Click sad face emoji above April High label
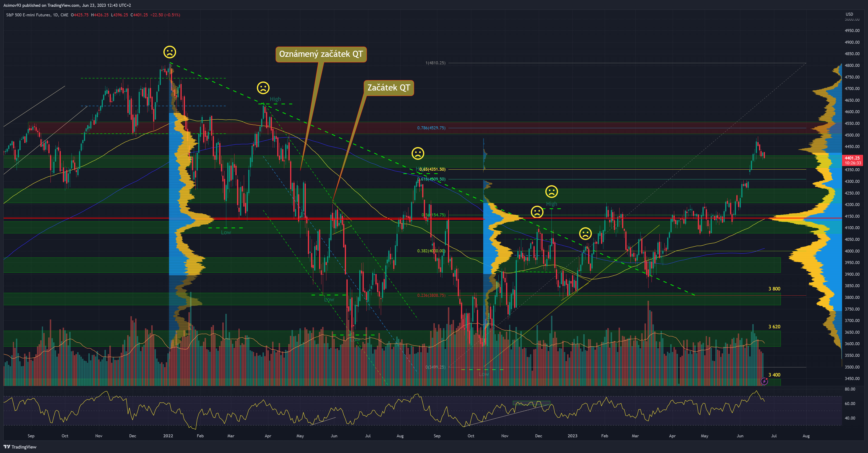The width and height of the screenshot is (868, 453). click(263, 88)
